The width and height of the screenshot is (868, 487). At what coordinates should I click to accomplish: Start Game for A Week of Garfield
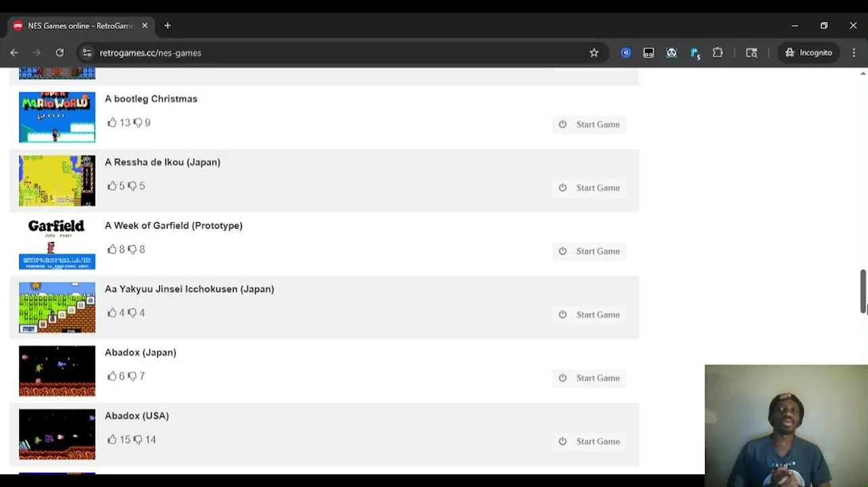click(589, 252)
